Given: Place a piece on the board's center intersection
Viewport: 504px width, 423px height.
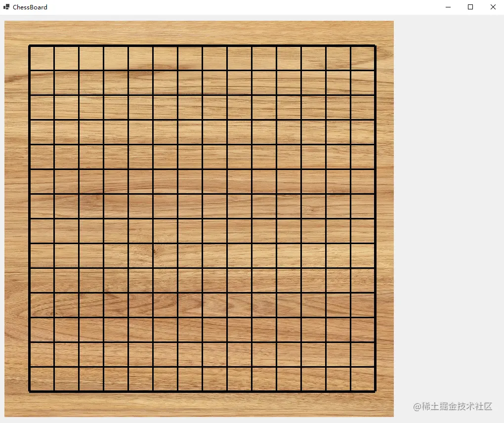Looking at the screenshot, I should [x=203, y=218].
